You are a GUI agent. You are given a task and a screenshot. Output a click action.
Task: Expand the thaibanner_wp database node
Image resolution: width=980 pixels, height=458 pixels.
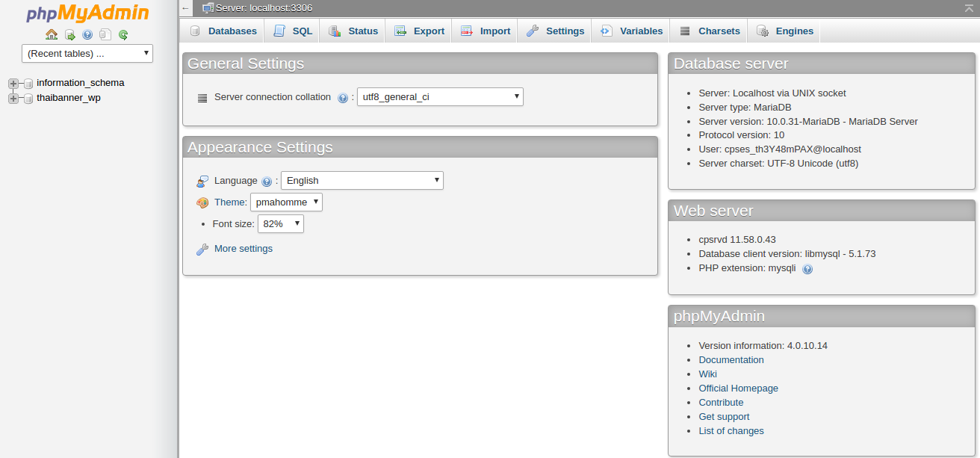[x=12, y=98]
